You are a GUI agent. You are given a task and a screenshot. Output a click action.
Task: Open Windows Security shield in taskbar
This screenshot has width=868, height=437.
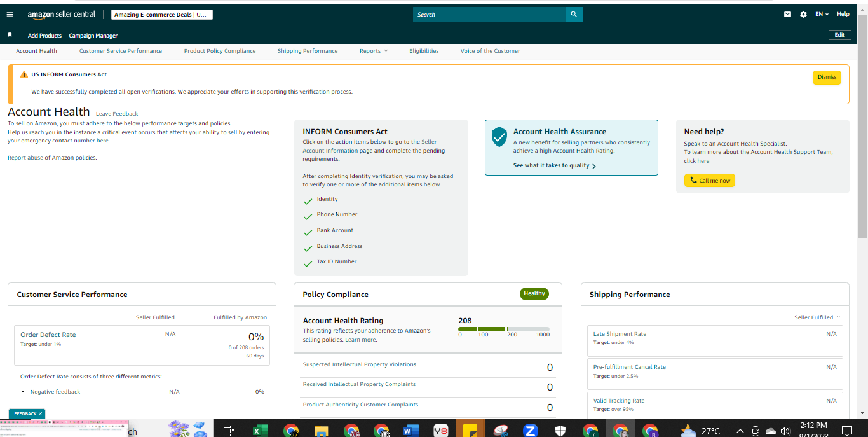(x=560, y=431)
